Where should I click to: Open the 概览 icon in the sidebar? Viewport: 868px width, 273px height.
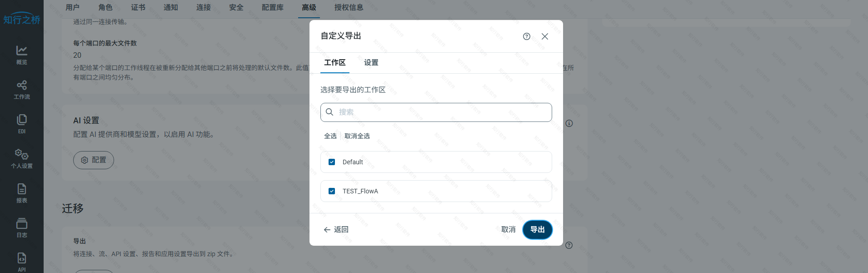(x=21, y=55)
